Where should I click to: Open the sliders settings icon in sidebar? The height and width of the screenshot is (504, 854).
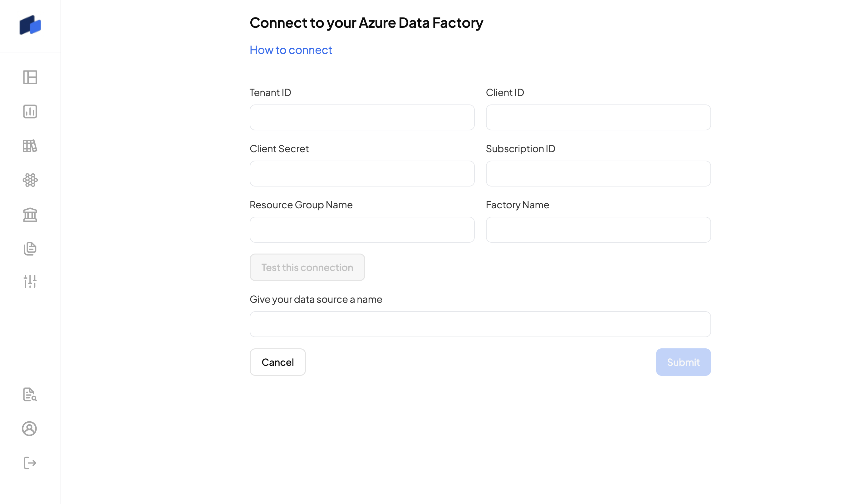(x=30, y=281)
